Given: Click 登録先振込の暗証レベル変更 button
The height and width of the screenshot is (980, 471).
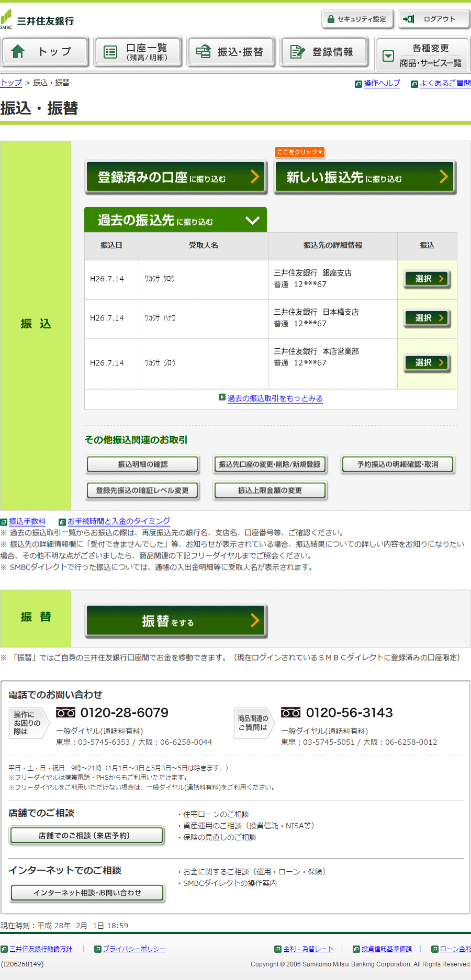Looking at the screenshot, I should click(x=143, y=491).
